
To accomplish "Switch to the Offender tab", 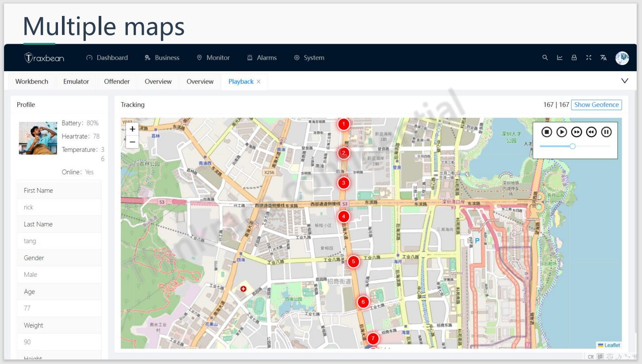I will [117, 81].
